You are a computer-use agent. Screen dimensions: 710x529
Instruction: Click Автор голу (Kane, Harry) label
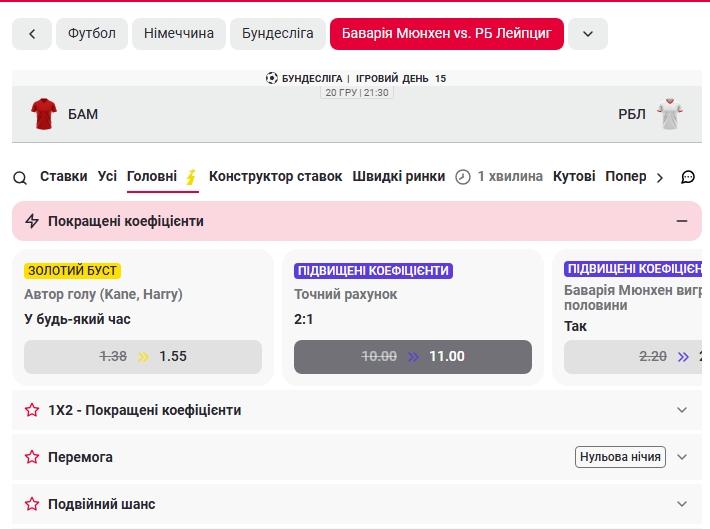103,294
